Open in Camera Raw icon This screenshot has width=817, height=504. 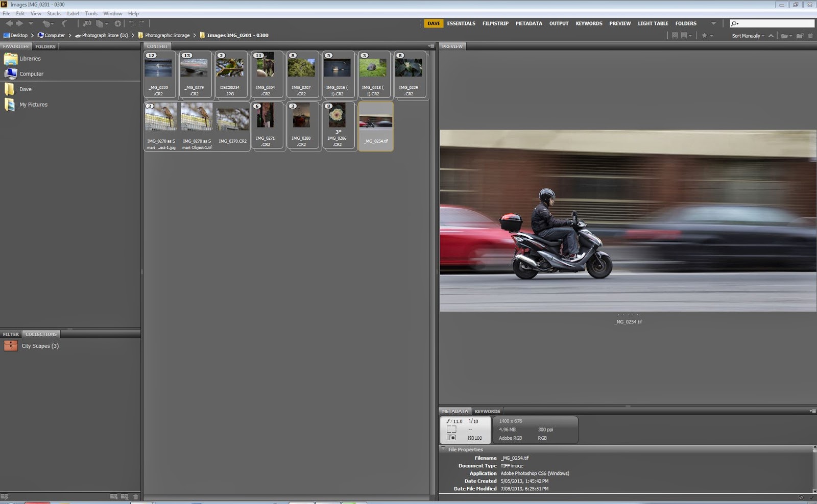[x=118, y=23]
